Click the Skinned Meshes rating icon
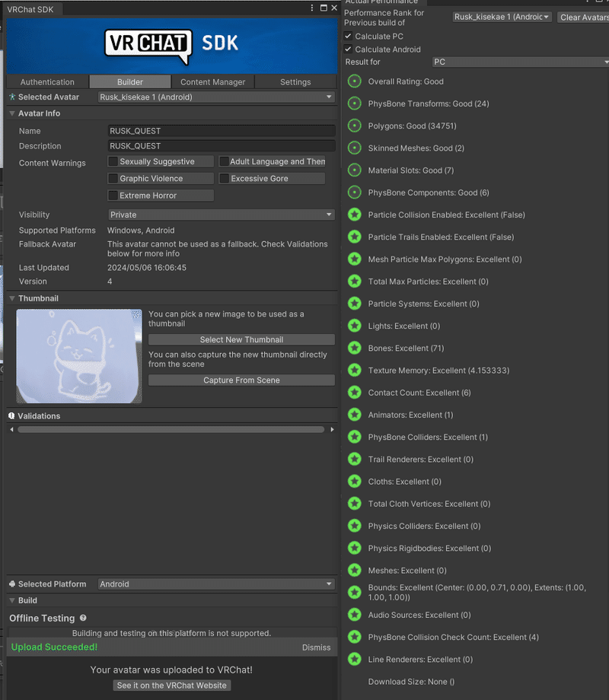 pyautogui.click(x=354, y=148)
